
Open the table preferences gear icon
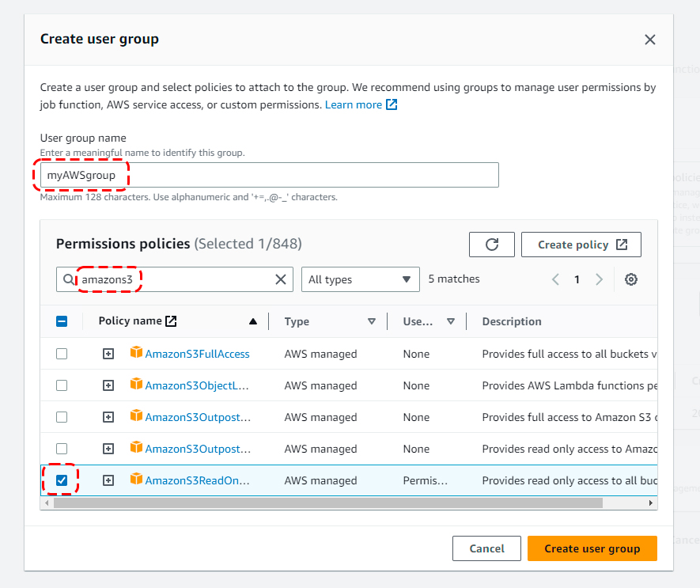(x=630, y=279)
